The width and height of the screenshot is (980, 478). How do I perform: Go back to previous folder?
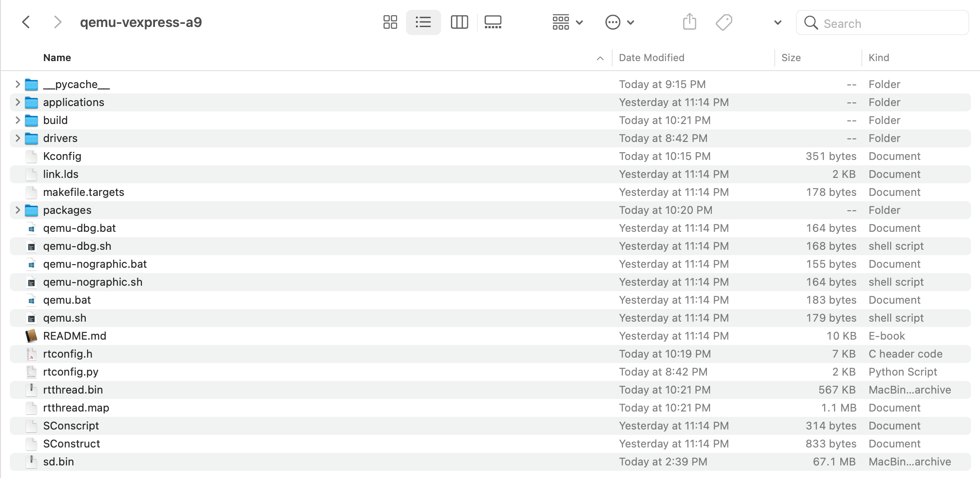pyautogui.click(x=26, y=22)
